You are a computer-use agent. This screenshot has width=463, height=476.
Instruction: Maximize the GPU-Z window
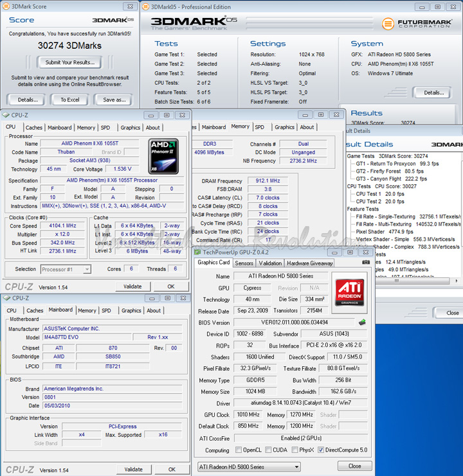point(350,252)
